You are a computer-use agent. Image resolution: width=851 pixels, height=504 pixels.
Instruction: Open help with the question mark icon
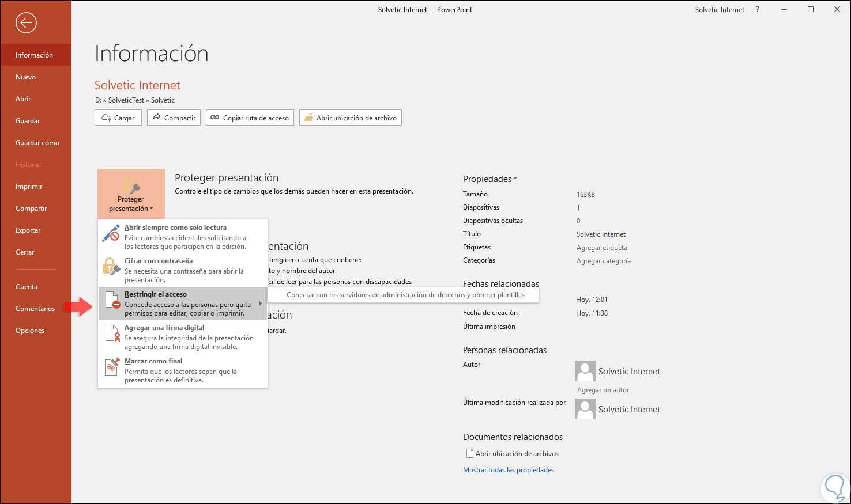[x=758, y=9]
